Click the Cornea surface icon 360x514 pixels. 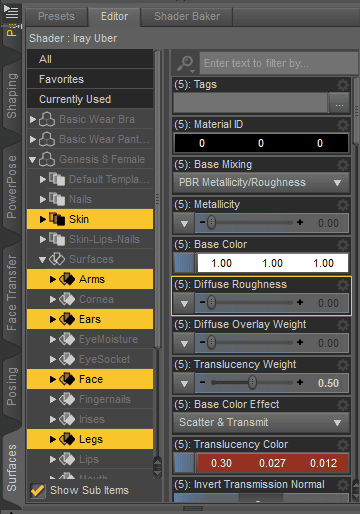[x=67, y=299]
